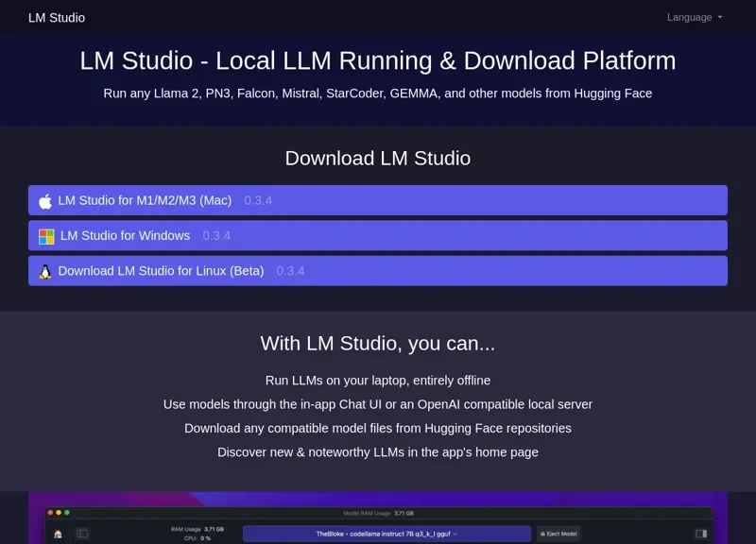Click Download LM Studio for Linux Beta
This screenshot has height=544, width=756.
378,270
